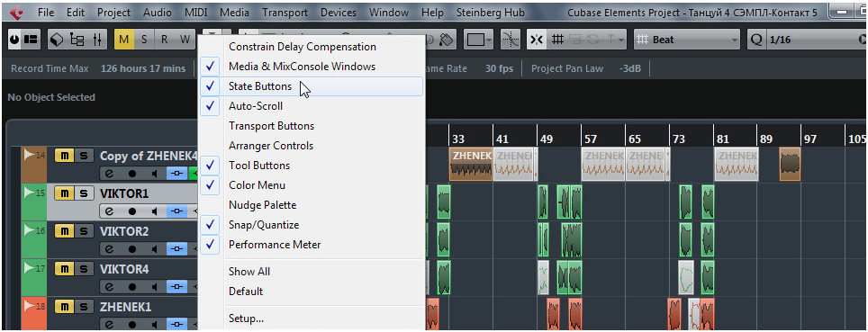The image size is (868, 332).
Task: Open the Media menu
Action: coord(234,13)
